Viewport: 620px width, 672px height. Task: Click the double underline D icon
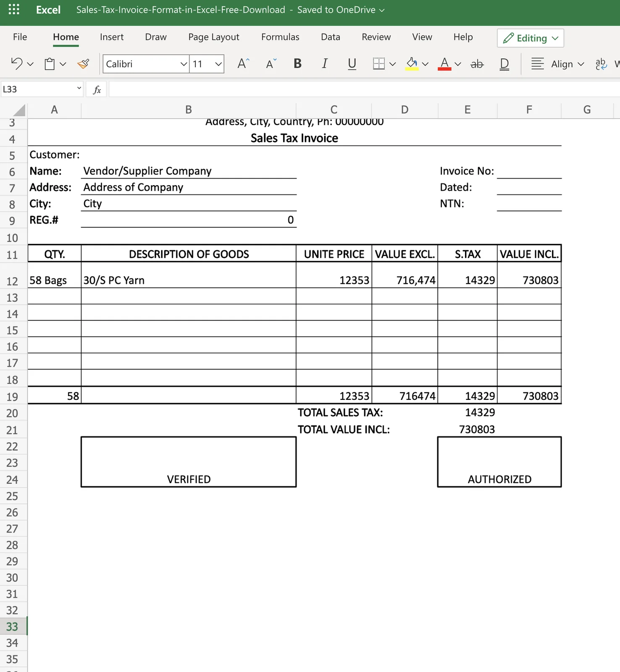(504, 64)
